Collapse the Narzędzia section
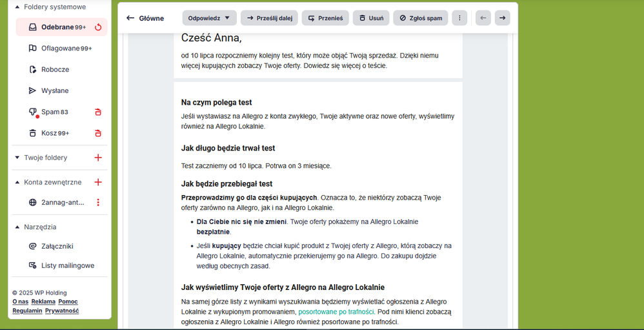 (x=17, y=227)
